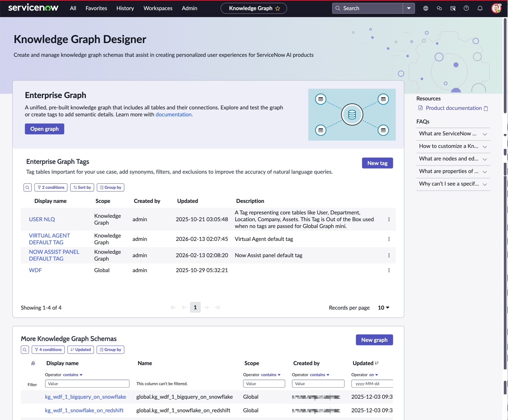This screenshot has width=508, height=420.
Task: Open the help question mark icon
Action: click(467, 8)
